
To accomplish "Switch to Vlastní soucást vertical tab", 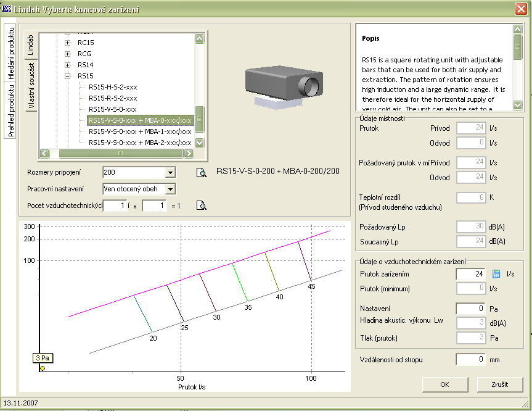I will click(31, 86).
